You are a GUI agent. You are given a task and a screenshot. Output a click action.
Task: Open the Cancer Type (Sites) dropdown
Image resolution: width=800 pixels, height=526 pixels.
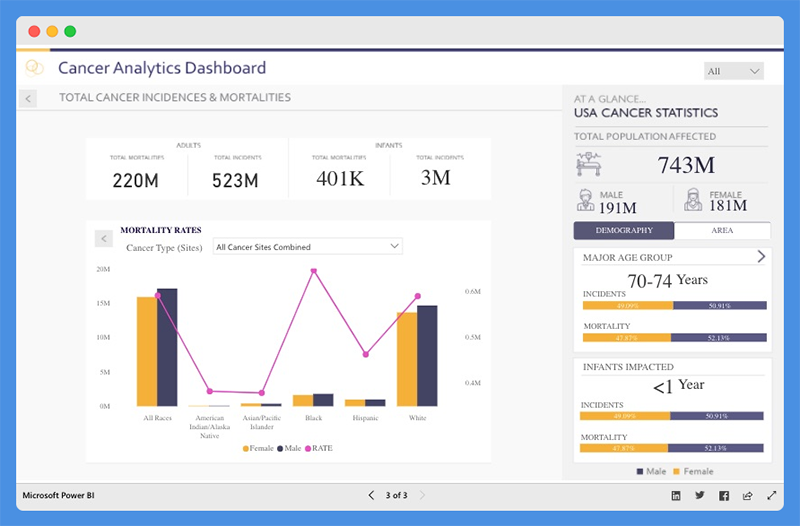pos(307,246)
